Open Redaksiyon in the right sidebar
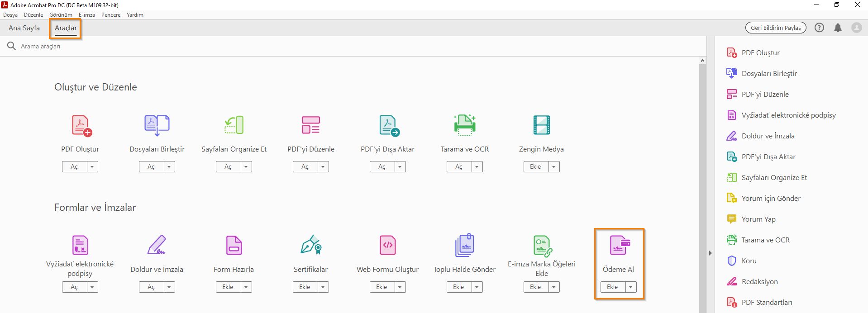 pos(752,281)
